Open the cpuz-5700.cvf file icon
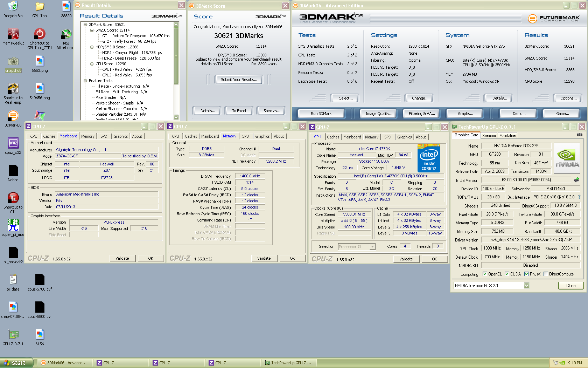The height and width of the screenshot is (368, 588). tap(40, 282)
